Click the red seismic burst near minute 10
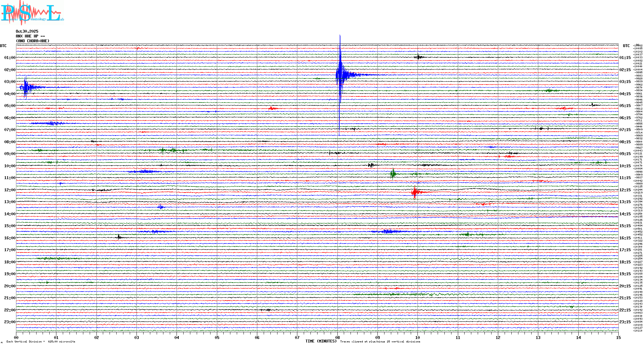 pos(415,192)
